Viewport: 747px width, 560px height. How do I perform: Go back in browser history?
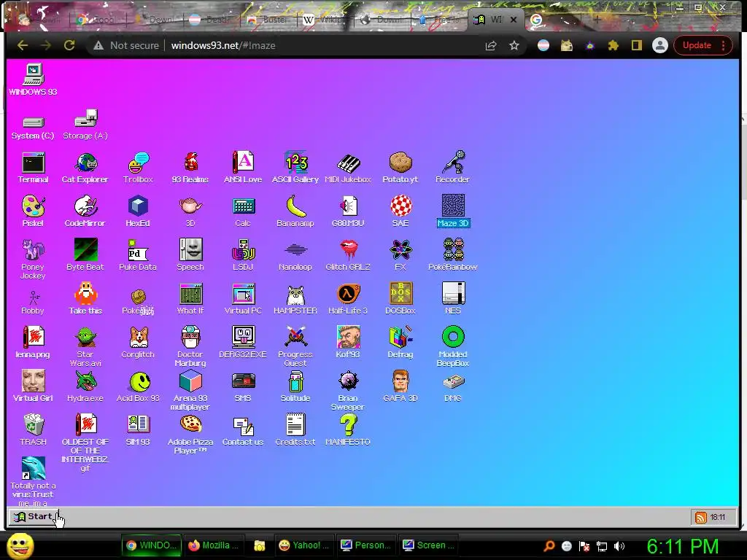tap(23, 45)
